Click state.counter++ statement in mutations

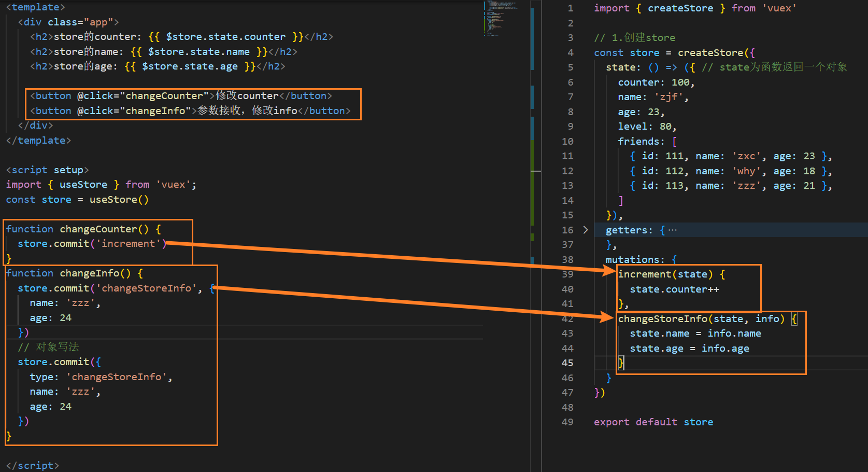click(x=674, y=289)
